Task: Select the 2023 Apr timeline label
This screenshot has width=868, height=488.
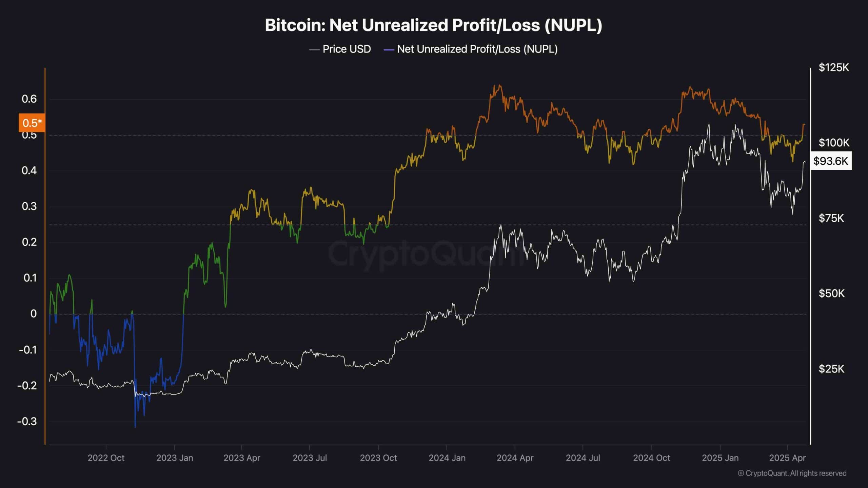Action: pos(242,458)
